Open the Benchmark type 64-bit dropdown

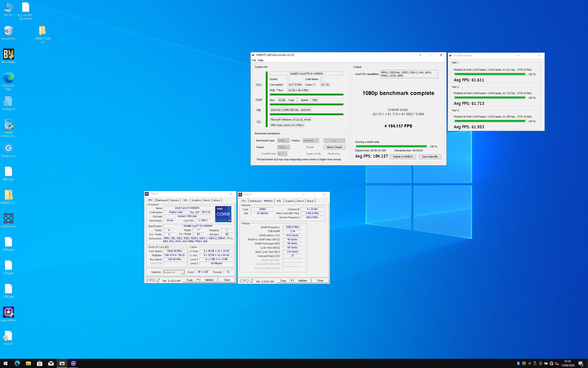coord(283,141)
